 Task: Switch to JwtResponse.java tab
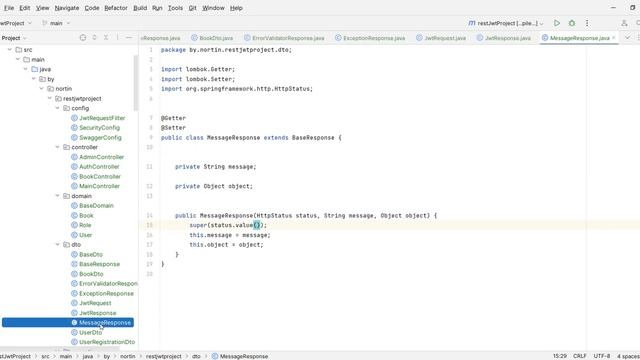(504, 38)
